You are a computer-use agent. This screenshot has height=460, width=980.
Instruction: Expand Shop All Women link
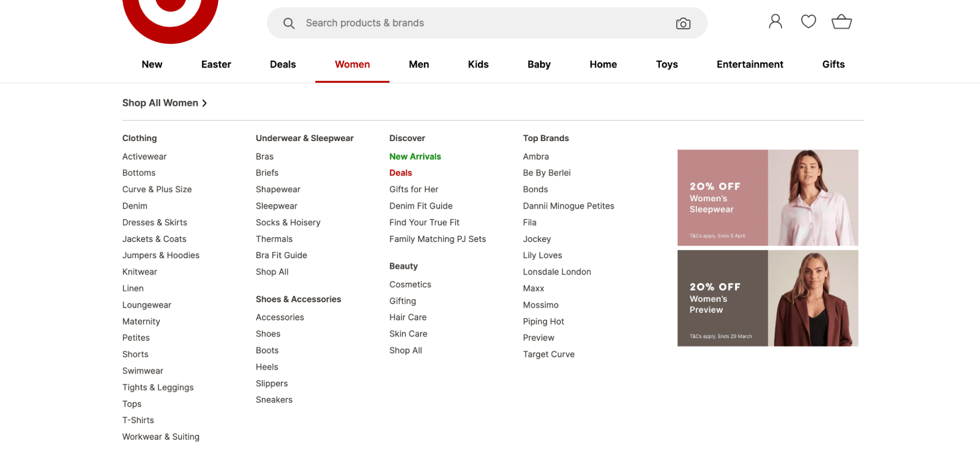pos(164,103)
